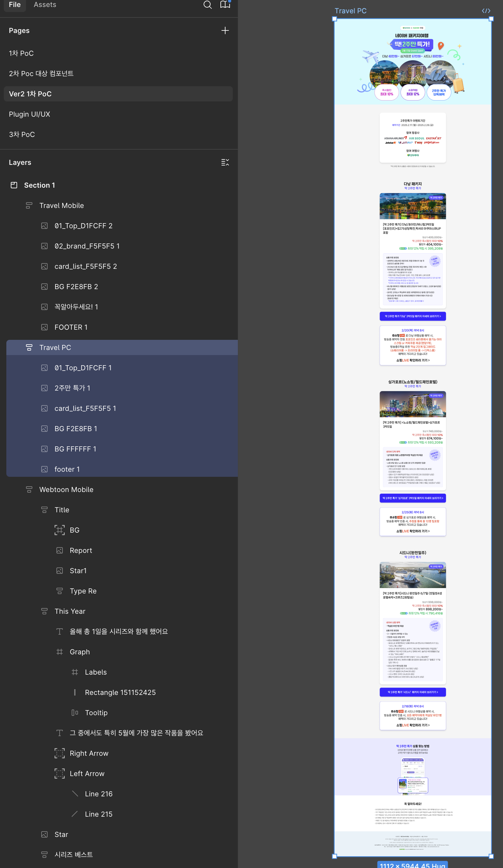Click the search icon in the top bar
This screenshot has width=503, height=868.
coord(207,5)
